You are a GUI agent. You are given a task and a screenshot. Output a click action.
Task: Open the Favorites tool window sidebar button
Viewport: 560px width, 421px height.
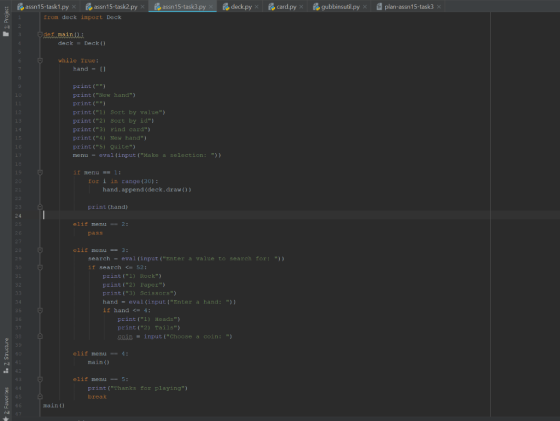coord(6,404)
